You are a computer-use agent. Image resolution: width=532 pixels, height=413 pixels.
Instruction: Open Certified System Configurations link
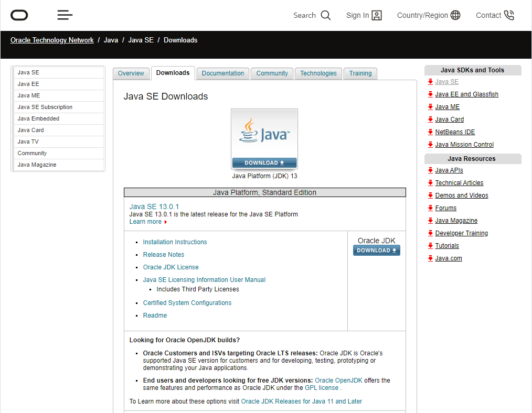pos(187,302)
